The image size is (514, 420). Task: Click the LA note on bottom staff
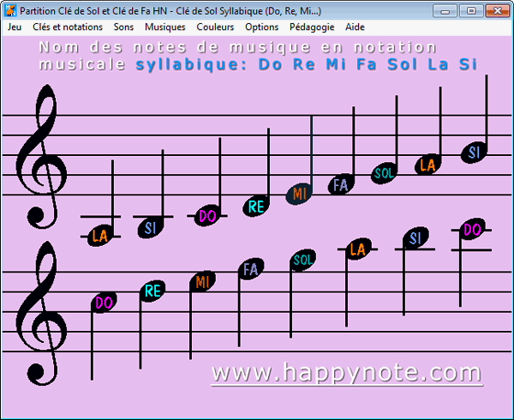[x=358, y=249]
